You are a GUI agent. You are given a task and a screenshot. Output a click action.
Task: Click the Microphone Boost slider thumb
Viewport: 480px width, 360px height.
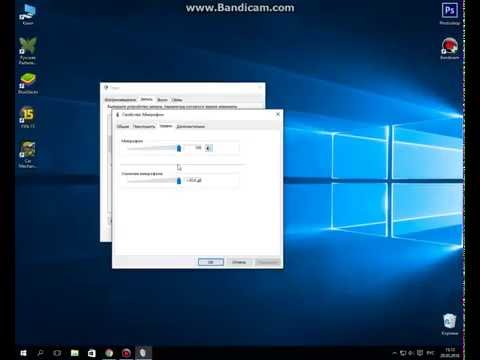[179, 181]
